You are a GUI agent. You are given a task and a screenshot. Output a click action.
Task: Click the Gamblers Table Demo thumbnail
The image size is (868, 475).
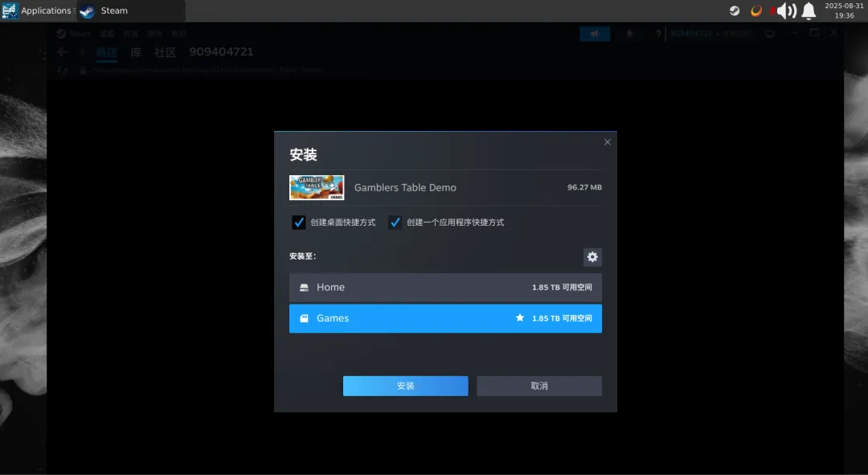coord(316,186)
